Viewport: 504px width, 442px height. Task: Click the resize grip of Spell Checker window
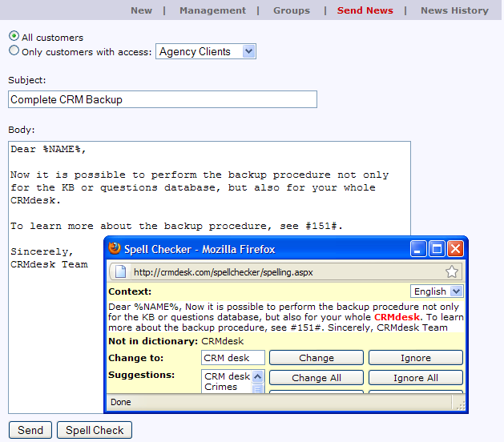(461, 406)
